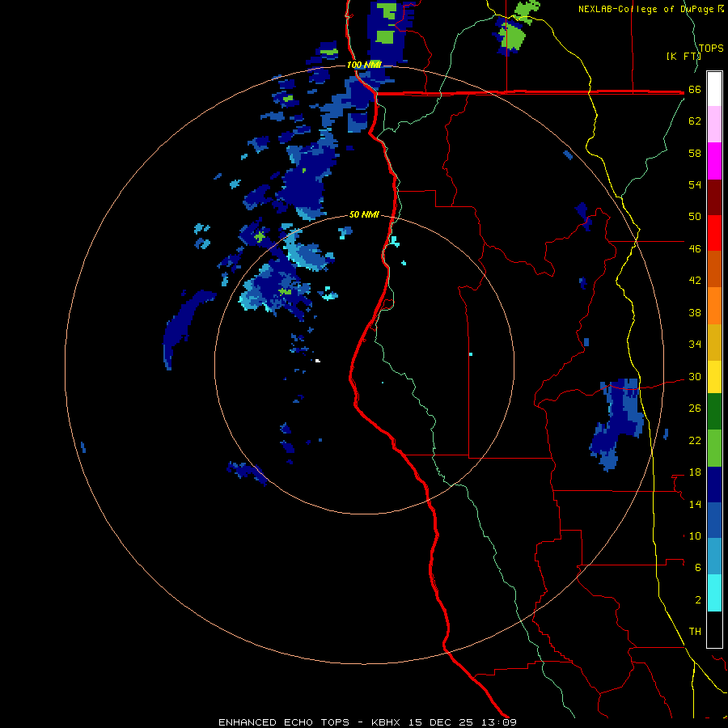The height and width of the screenshot is (728, 728).
Task: Click the legend value "46"
Action: pos(695,248)
